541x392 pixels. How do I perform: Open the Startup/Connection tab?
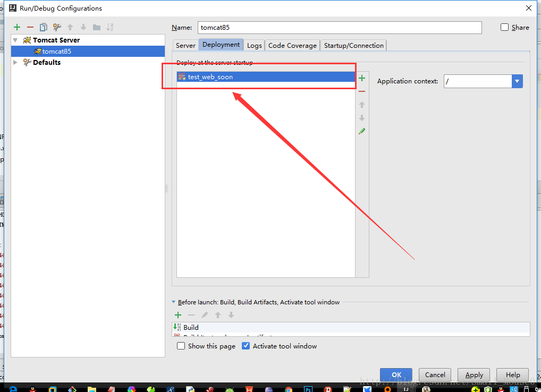pos(353,46)
